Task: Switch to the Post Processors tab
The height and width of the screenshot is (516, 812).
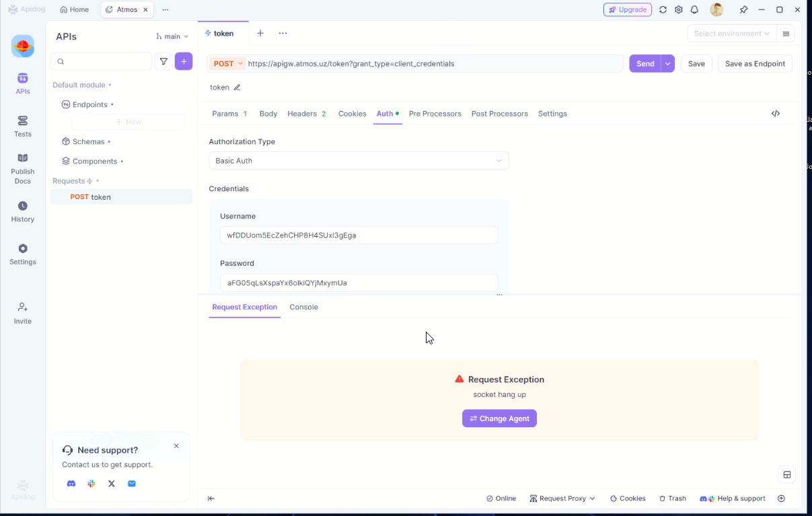Action: click(x=499, y=114)
